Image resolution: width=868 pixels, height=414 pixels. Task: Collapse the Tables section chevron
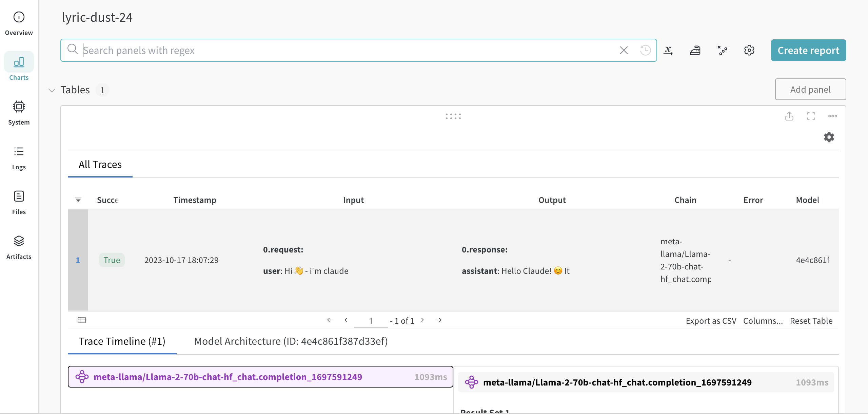pos(52,90)
